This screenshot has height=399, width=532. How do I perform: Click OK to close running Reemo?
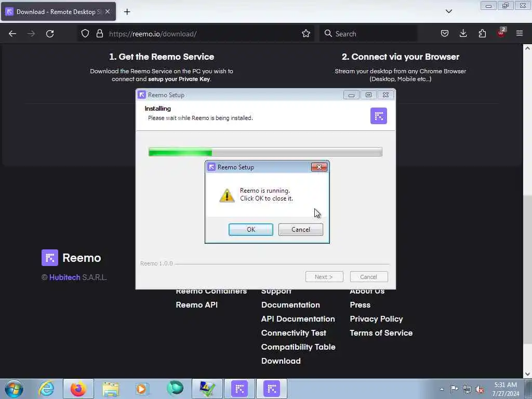click(x=251, y=229)
